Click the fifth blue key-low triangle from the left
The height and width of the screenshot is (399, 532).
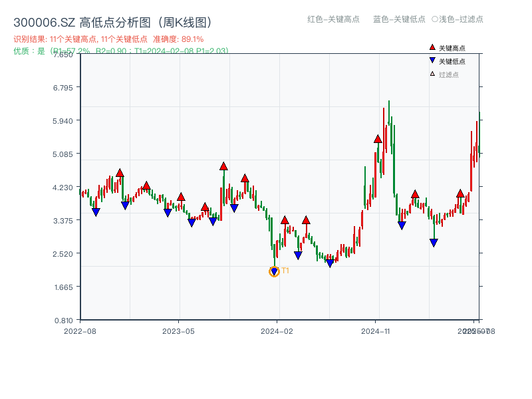tap(213, 221)
